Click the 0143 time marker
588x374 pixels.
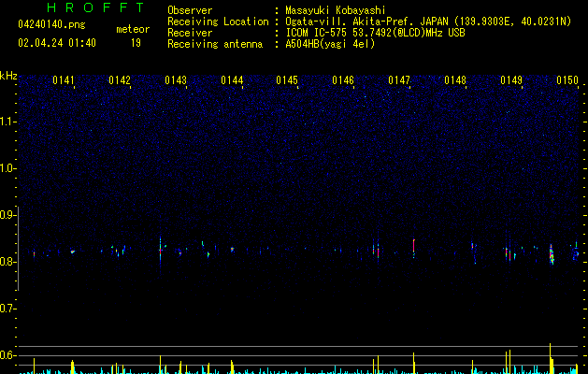click(x=176, y=80)
